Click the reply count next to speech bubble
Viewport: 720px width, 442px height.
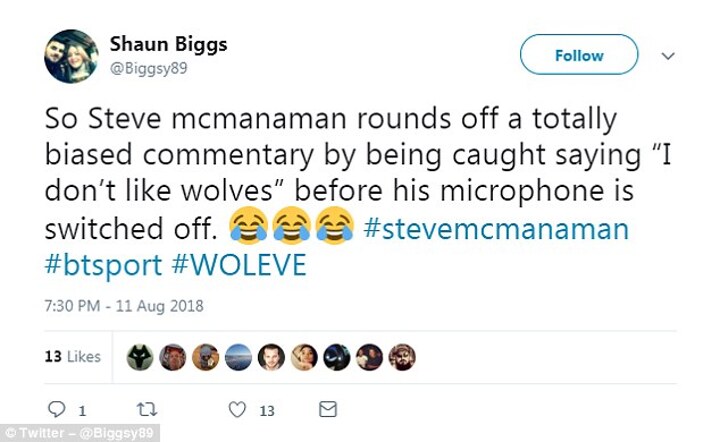pos(81,410)
